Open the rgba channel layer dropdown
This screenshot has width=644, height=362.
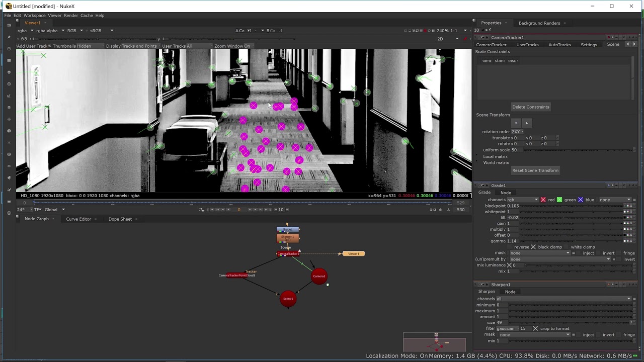[x=26, y=31]
